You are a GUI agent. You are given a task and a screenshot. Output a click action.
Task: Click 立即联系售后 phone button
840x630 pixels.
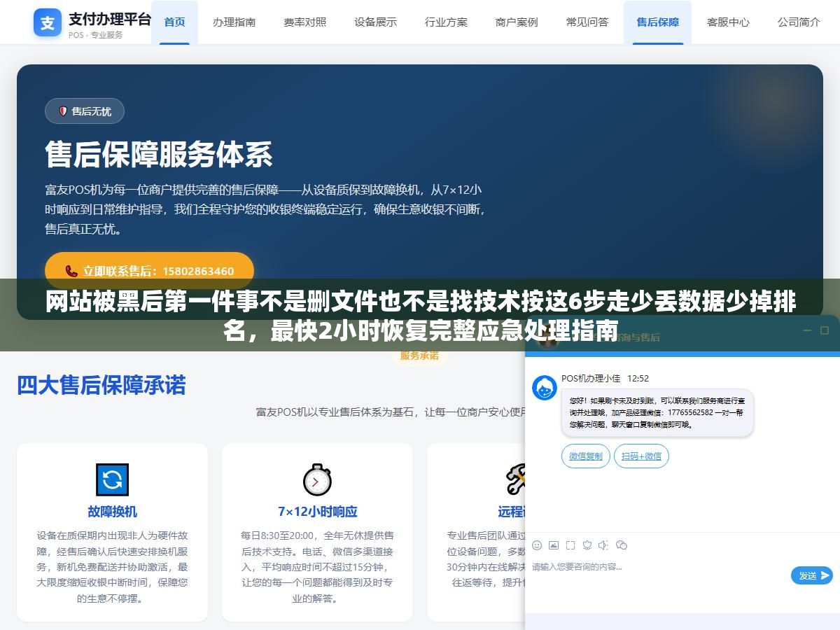149,271
